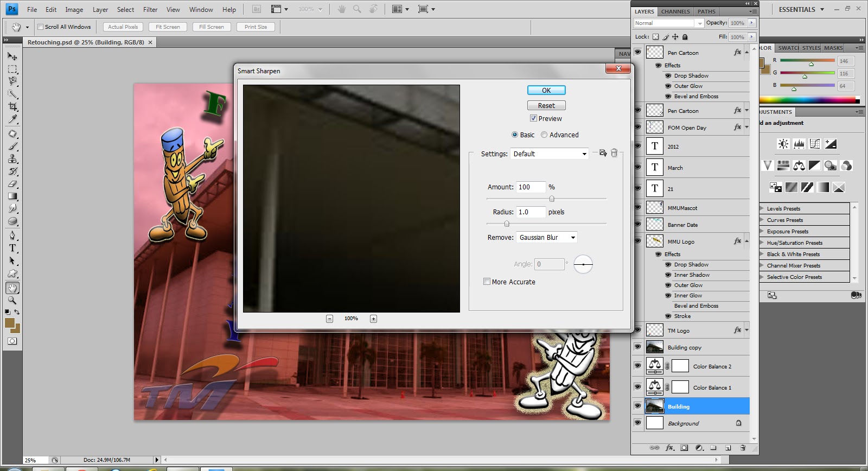Open the ESSENTIALS workspace dropdown
This screenshot has height=471, width=868.
click(801, 9)
